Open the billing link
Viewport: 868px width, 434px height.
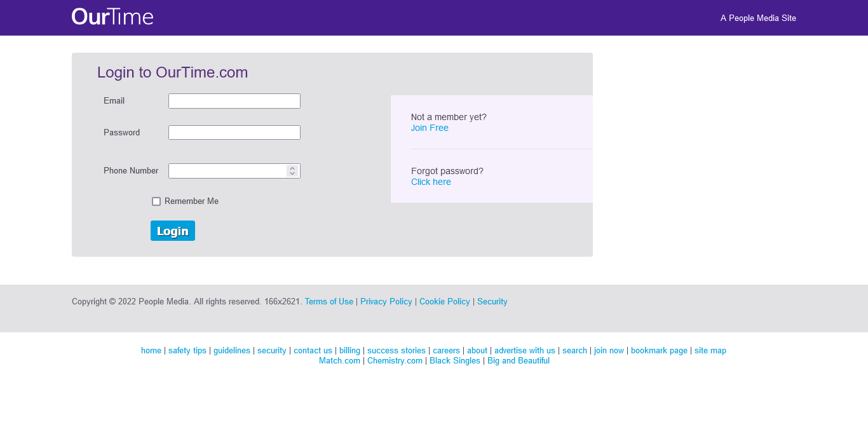tap(349, 351)
